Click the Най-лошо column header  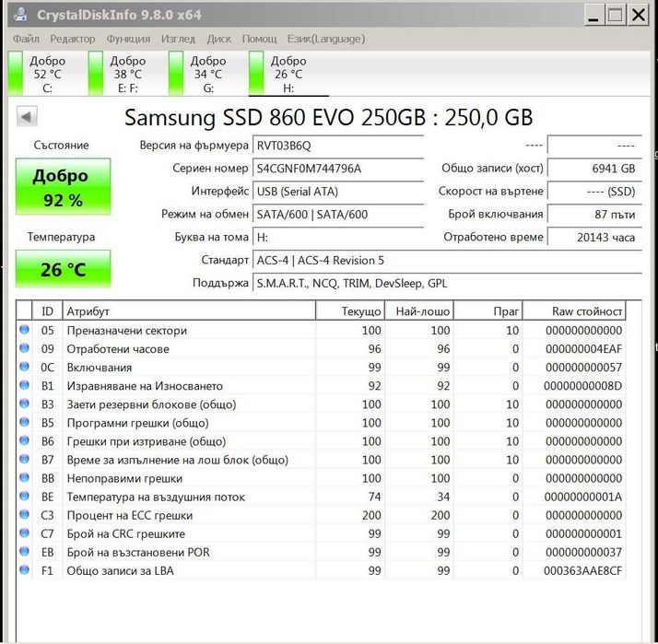(419, 311)
